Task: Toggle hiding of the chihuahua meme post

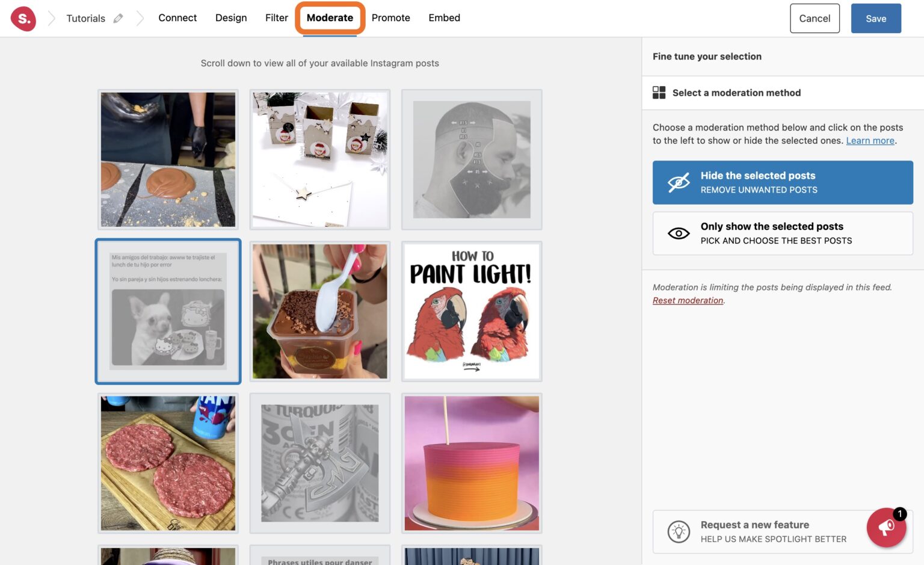Action: point(168,312)
